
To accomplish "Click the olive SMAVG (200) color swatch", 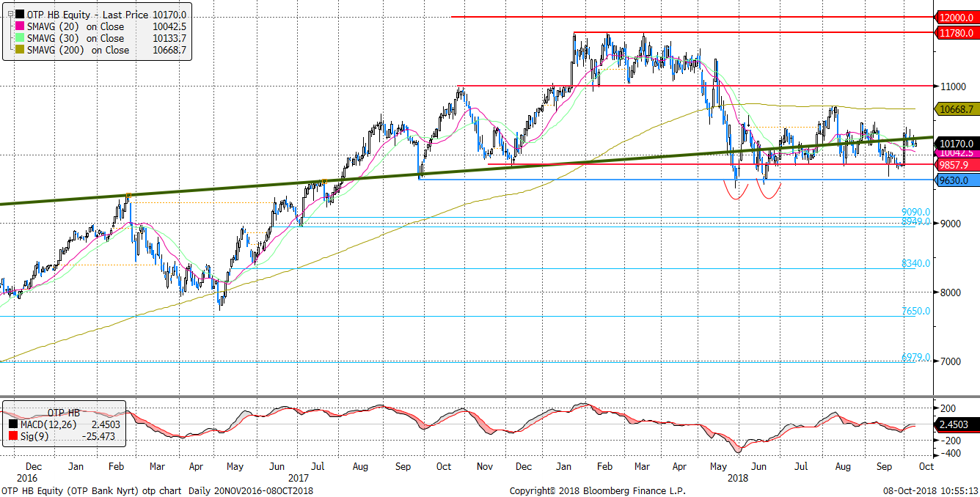I will point(18,51).
